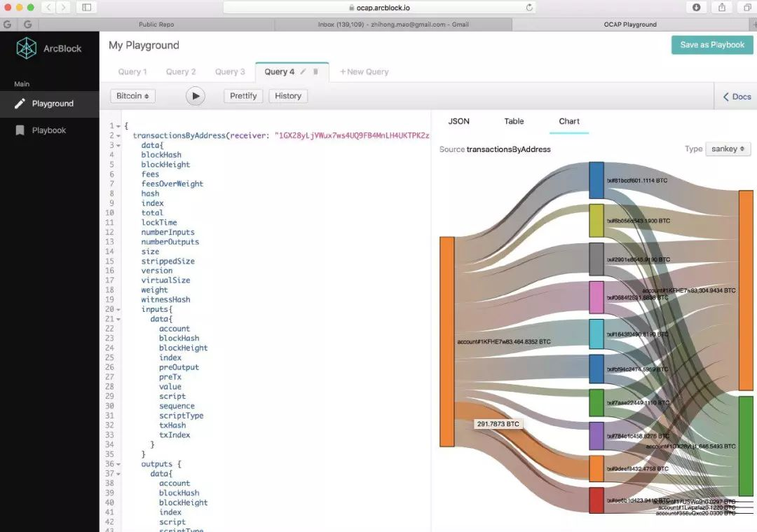Open the Safari downloads icon

(697, 7)
